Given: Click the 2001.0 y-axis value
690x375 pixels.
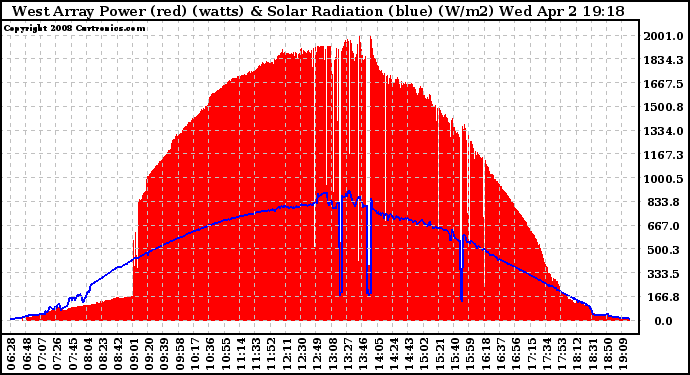Looking at the screenshot, I should tap(664, 36).
